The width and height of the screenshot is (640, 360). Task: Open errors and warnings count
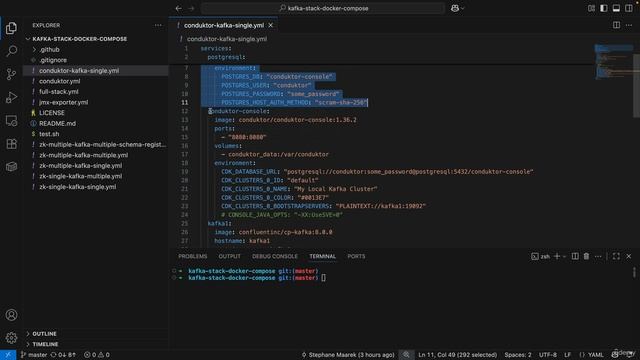pos(97,355)
